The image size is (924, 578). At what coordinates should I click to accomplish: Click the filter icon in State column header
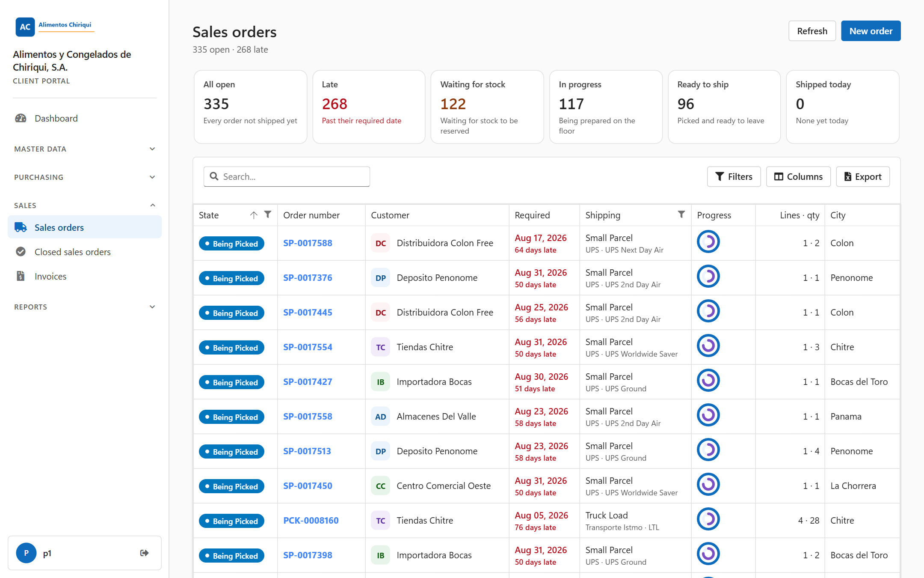[268, 215]
